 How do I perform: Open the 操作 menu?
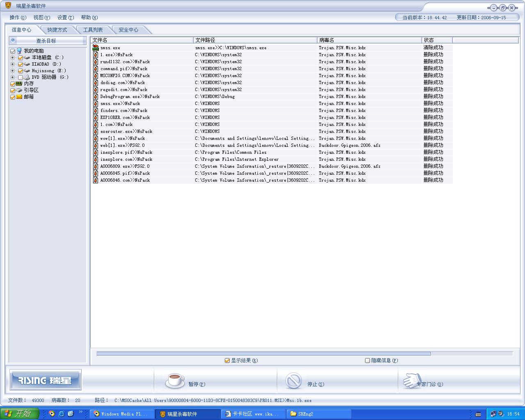(18, 18)
